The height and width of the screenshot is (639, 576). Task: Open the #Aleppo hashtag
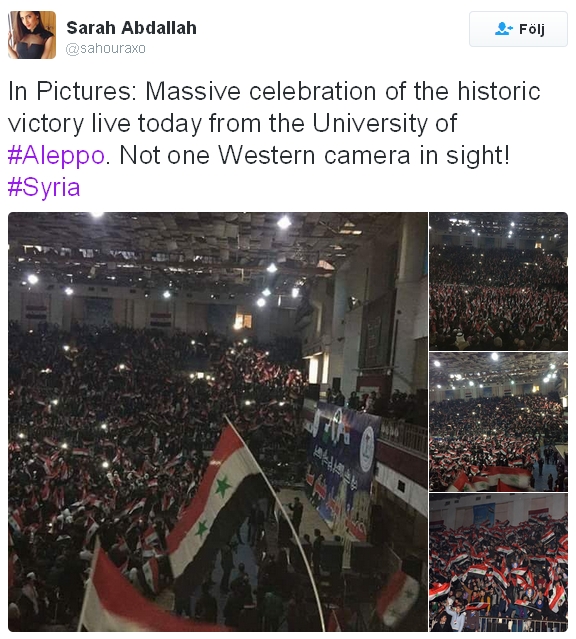click(56, 155)
